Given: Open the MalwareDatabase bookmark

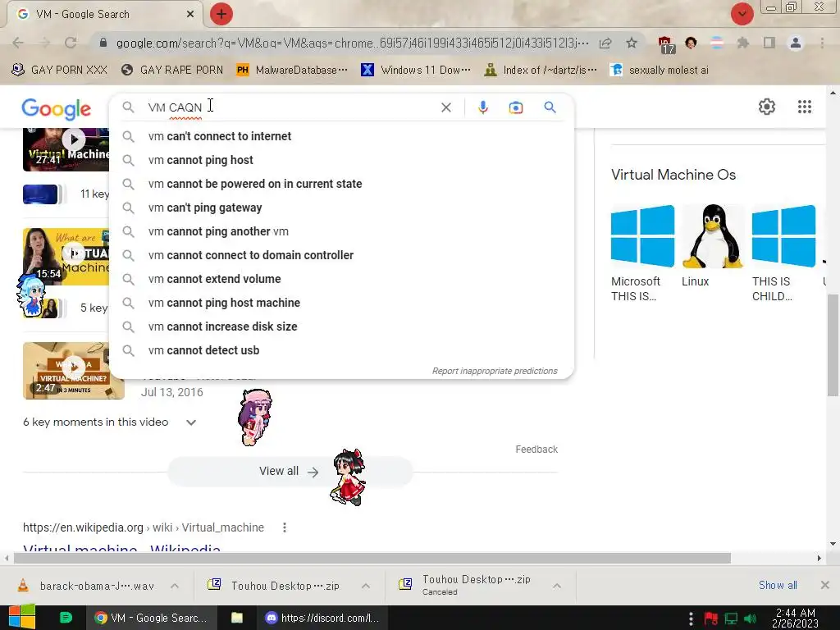Looking at the screenshot, I should tap(293, 71).
